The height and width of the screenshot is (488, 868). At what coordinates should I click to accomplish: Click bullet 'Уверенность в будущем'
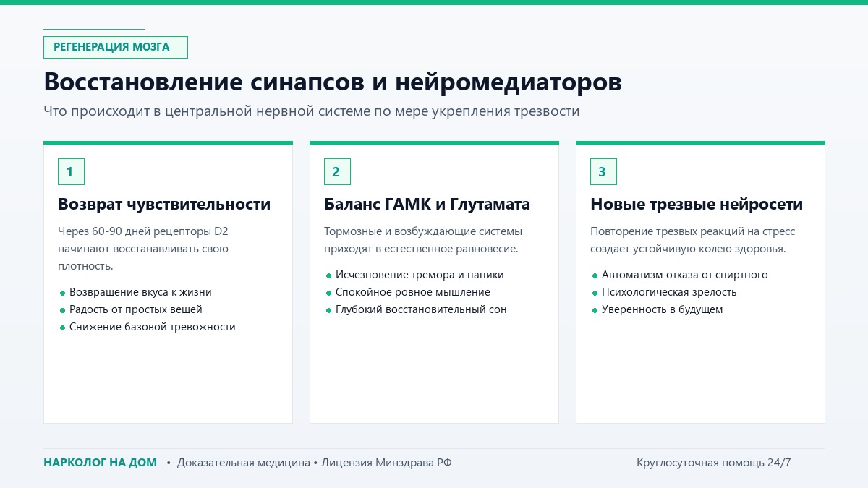663,309
